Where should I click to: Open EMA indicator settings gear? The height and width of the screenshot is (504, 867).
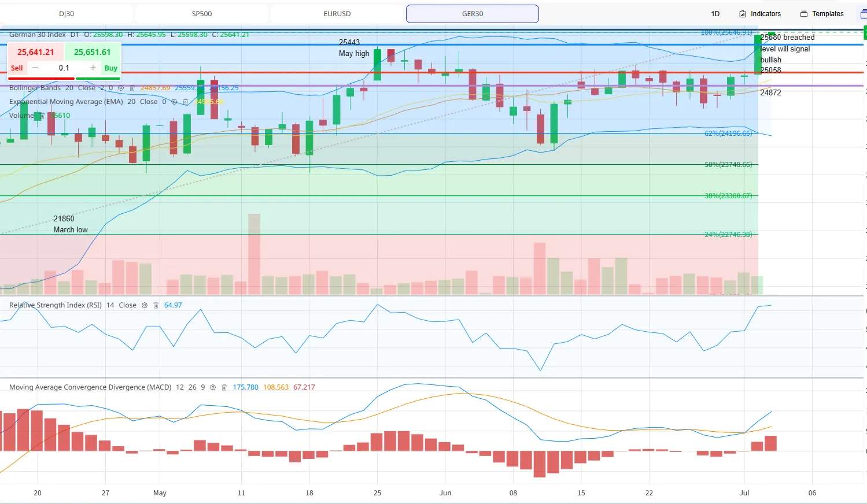174,102
